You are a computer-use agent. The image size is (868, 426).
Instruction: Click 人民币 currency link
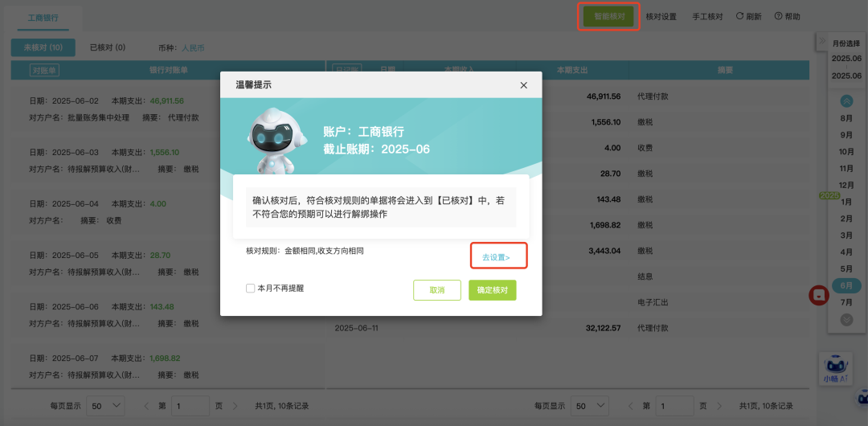tap(193, 48)
